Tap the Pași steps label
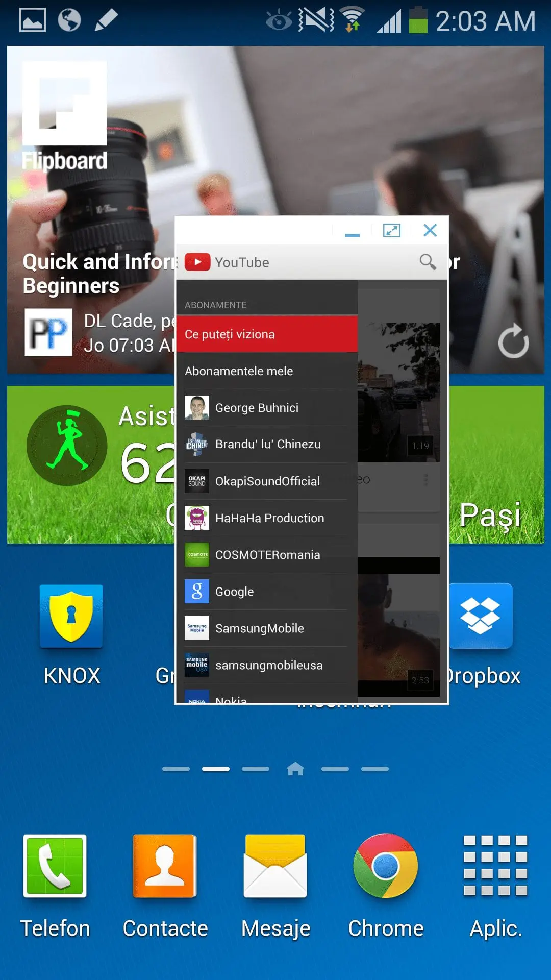 [490, 516]
